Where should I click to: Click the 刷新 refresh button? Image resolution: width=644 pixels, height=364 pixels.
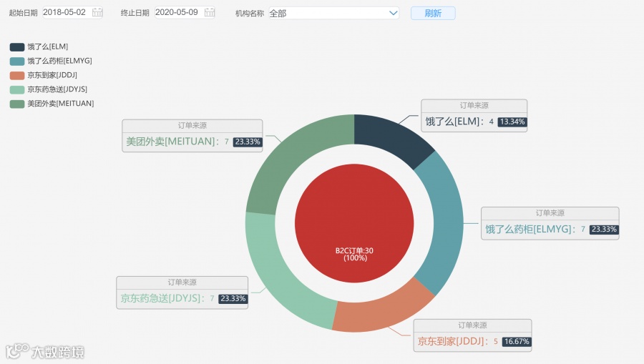[x=433, y=13]
